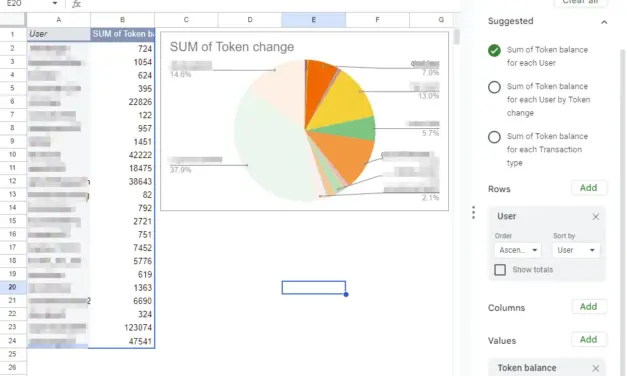Viewport: 627px width, 376px height.
Task: Click cell with value 38643
Action: tap(122, 181)
